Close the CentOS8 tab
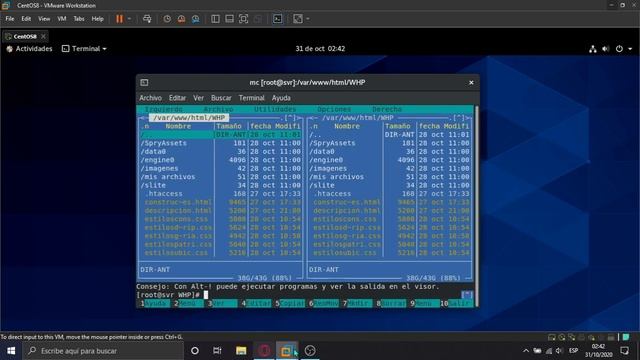Screen dimensions: 640x360 pos(43,36)
